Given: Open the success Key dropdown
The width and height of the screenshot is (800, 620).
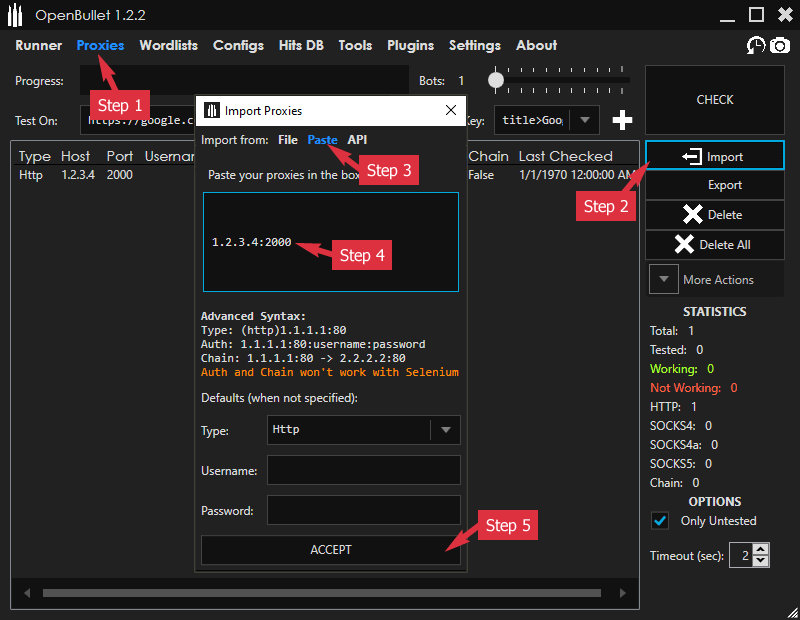Looking at the screenshot, I should pyautogui.click(x=585, y=120).
